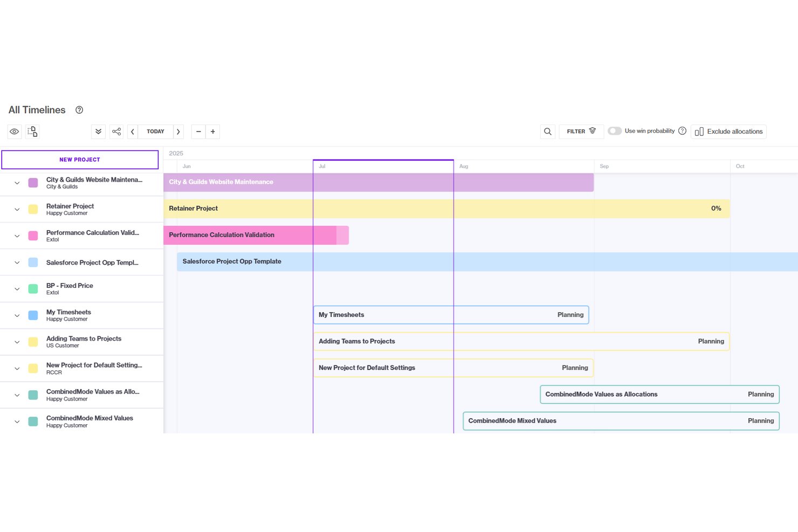
Task: Jump to TODAY on the timeline
Action: click(155, 132)
